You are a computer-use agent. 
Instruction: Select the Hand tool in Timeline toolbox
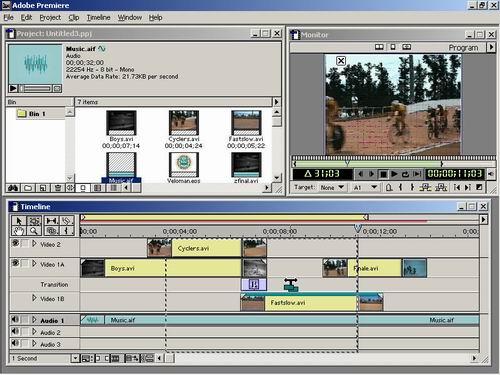(19, 230)
